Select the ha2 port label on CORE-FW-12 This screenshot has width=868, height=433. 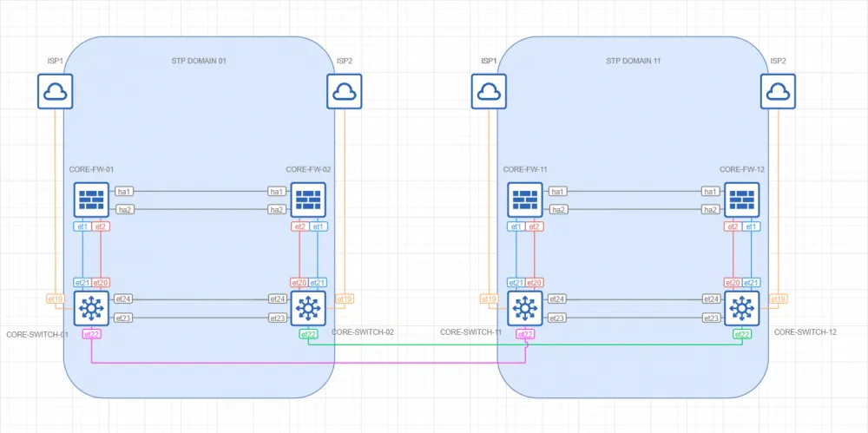pos(710,210)
